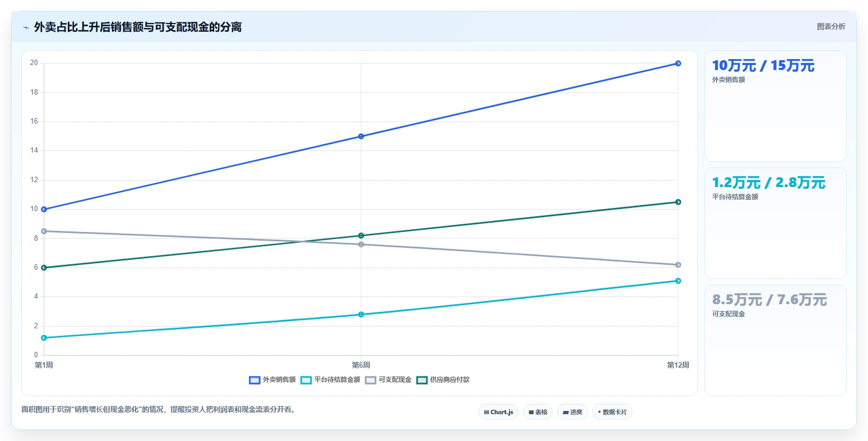Click 平台待结算金额 data point at 第1周
The image size is (868, 441).
44,338
